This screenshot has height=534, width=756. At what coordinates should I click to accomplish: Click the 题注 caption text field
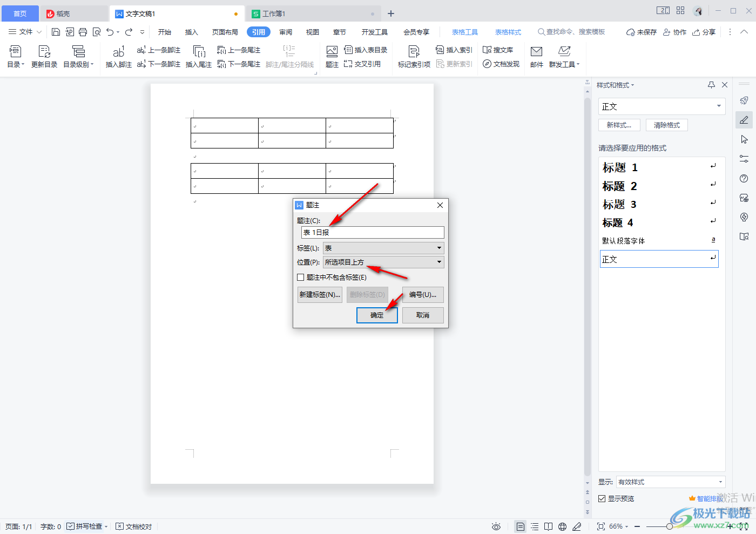(373, 232)
